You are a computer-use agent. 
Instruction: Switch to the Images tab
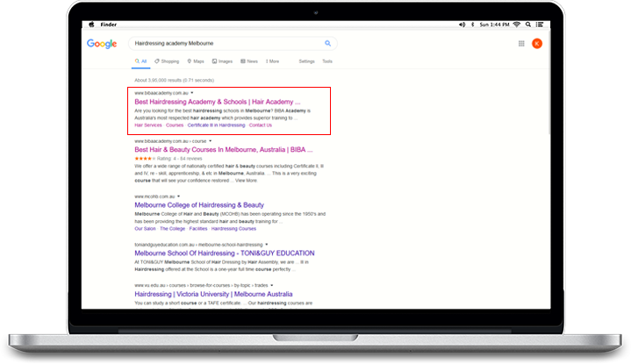(222, 61)
